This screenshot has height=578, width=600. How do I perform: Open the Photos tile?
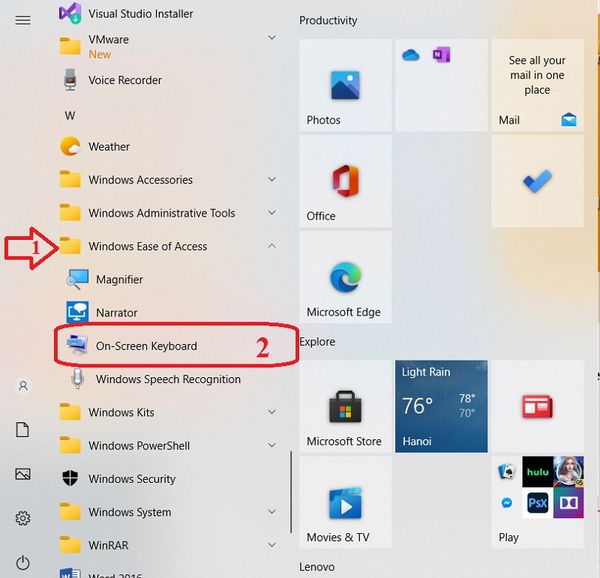pos(345,85)
